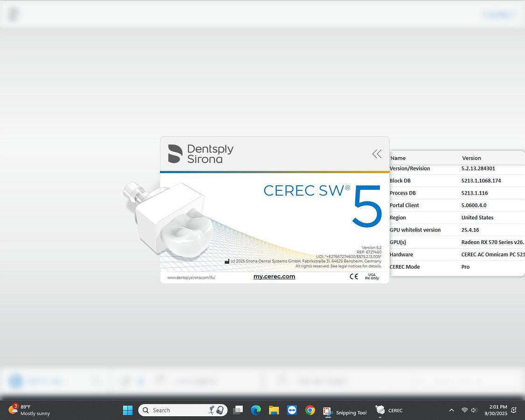Open the Windows Start menu
The image size is (525, 420).
click(x=127, y=410)
